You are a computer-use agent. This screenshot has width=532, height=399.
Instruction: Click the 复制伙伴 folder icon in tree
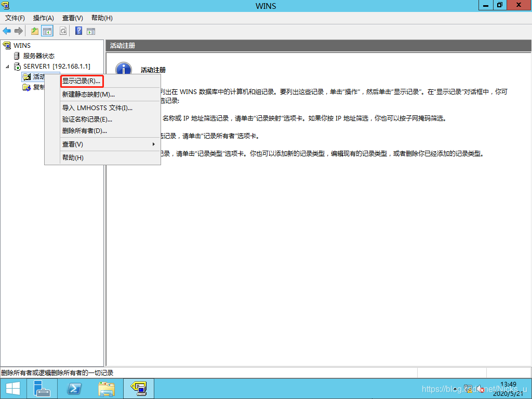point(26,87)
